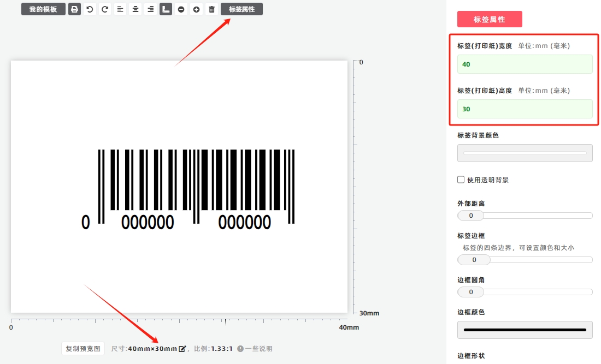
Task: Adjust the 外部距离 slider
Action: [525, 216]
